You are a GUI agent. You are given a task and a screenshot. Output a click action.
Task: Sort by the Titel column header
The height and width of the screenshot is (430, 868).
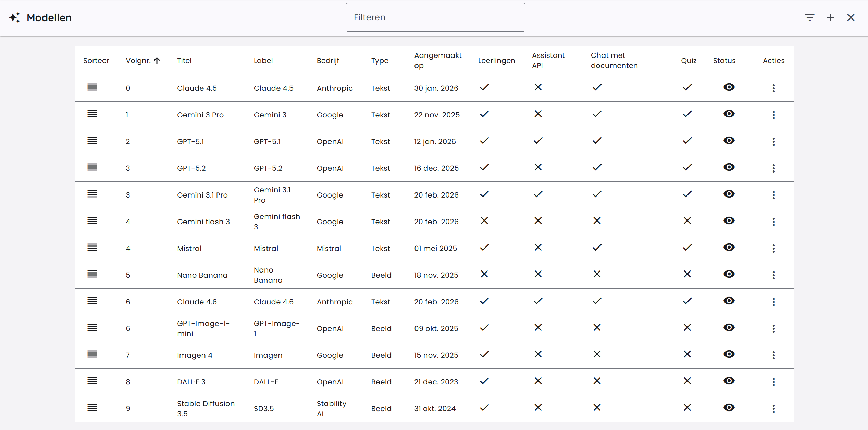click(x=184, y=61)
